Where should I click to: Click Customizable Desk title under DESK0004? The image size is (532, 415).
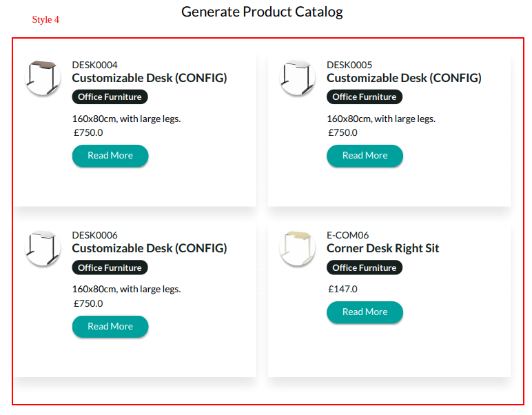pos(150,78)
